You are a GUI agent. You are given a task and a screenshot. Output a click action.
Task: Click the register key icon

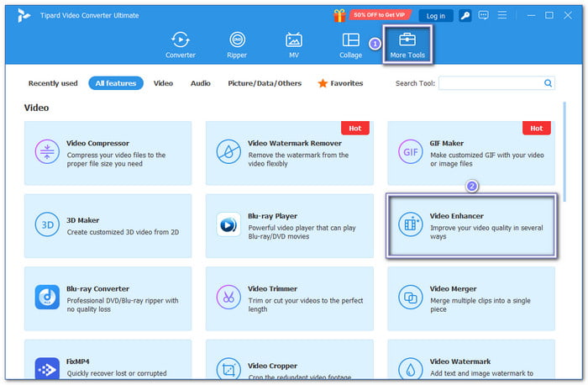tap(465, 15)
